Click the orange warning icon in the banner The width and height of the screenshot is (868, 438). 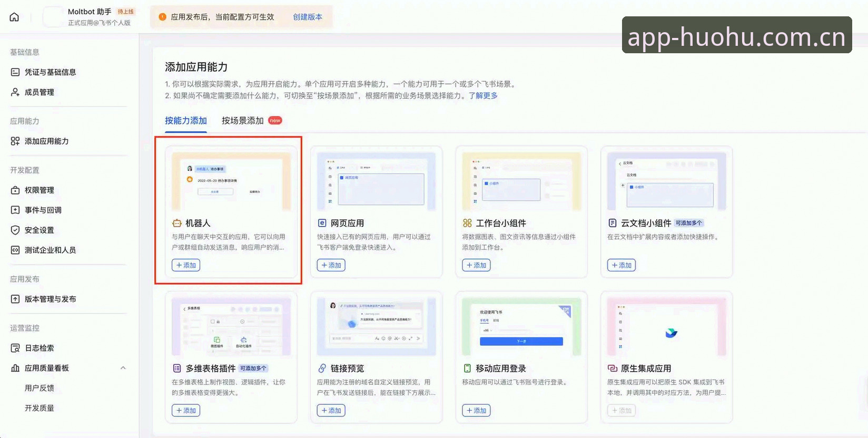(162, 17)
